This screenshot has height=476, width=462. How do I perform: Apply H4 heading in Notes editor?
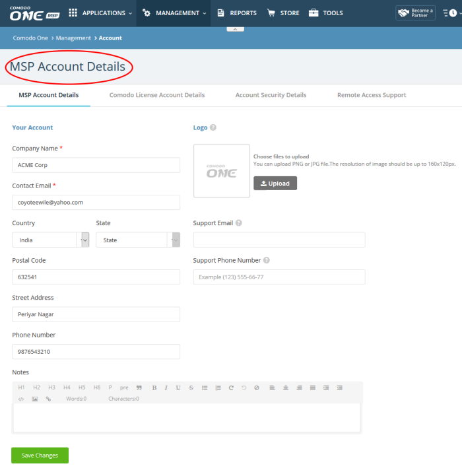click(67, 388)
